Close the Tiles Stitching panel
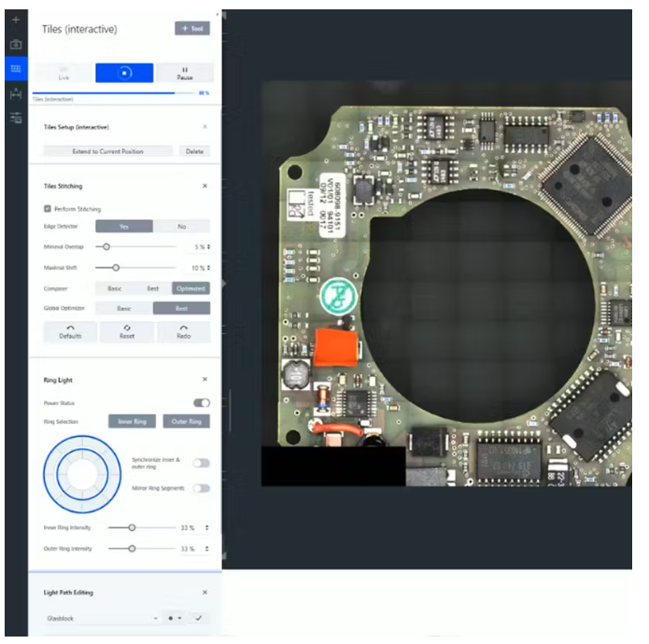649x644 pixels. pyautogui.click(x=205, y=186)
